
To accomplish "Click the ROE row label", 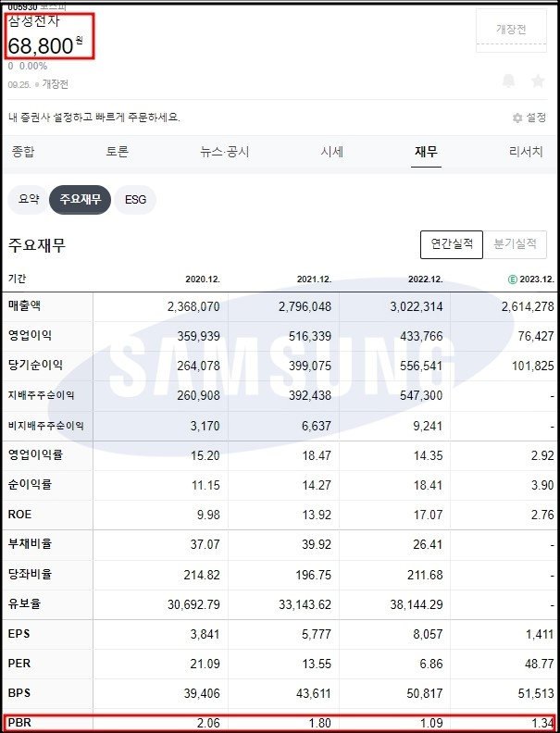I will coord(19,515).
